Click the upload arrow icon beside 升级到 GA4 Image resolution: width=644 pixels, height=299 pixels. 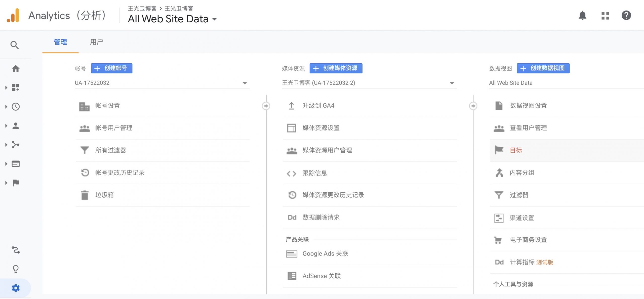pos(291,106)
